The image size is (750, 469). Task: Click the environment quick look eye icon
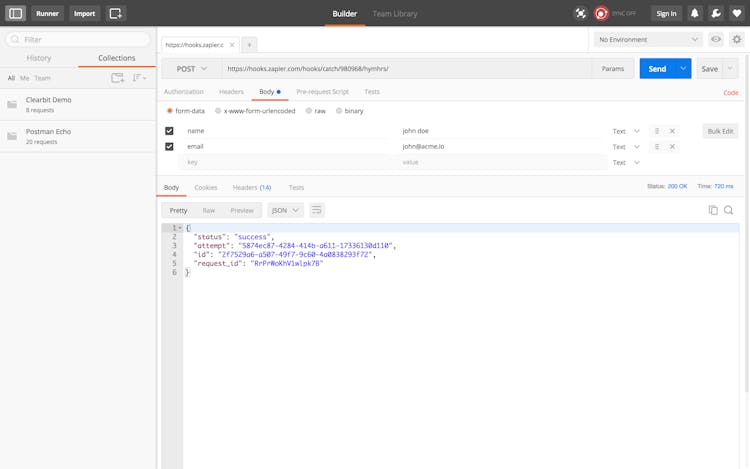point(716,39)
